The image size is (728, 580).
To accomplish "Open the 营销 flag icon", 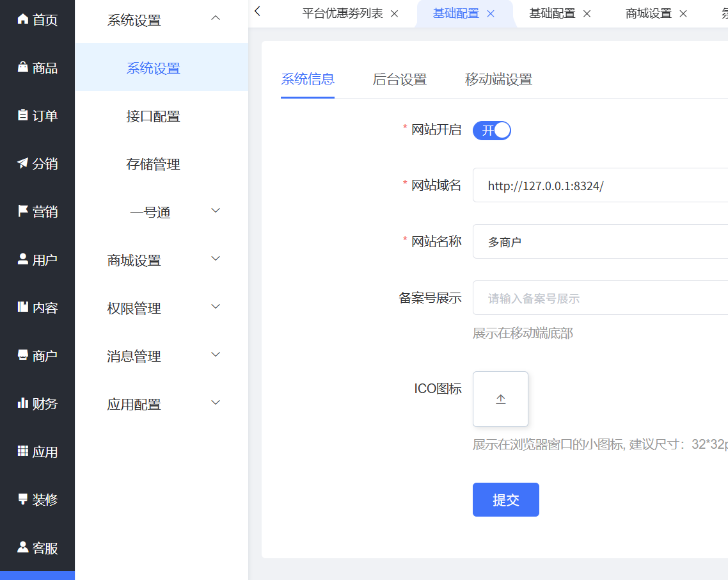I will click(x=23, y=211).
